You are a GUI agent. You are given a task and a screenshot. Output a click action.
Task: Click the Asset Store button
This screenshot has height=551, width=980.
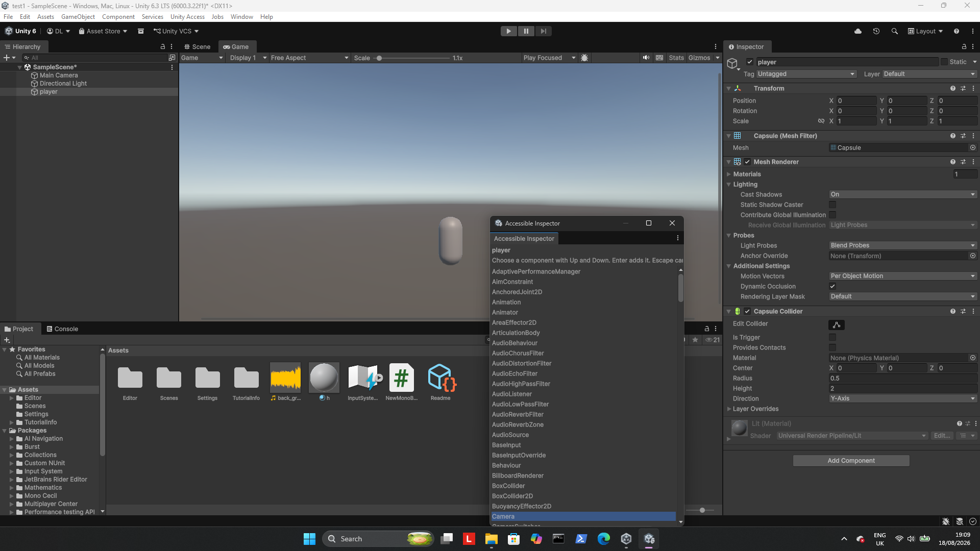(x=103, y=31)
